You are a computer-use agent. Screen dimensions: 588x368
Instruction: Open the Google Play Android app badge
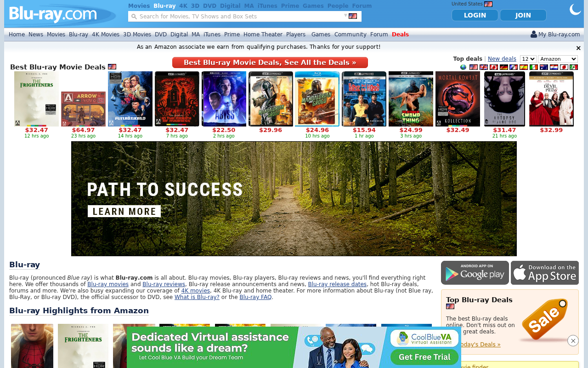point(475,273)
